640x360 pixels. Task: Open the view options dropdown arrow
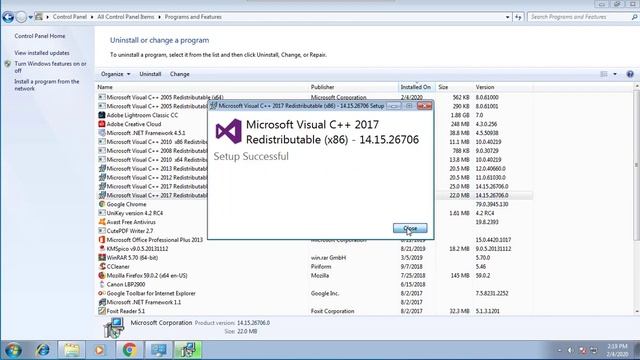click(x=615, y=74)
